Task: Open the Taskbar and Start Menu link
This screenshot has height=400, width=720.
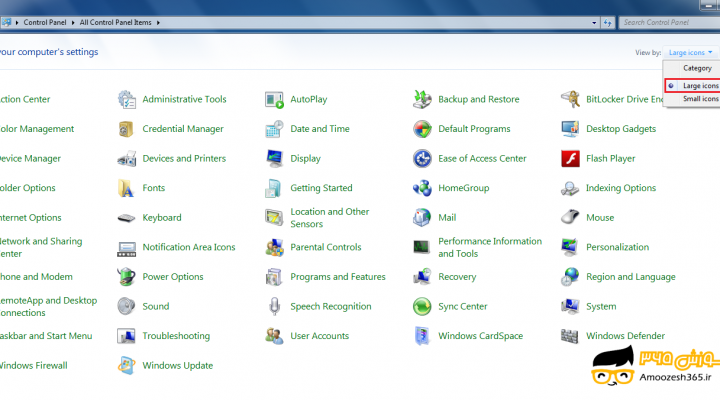Action: tap(46, 336)
